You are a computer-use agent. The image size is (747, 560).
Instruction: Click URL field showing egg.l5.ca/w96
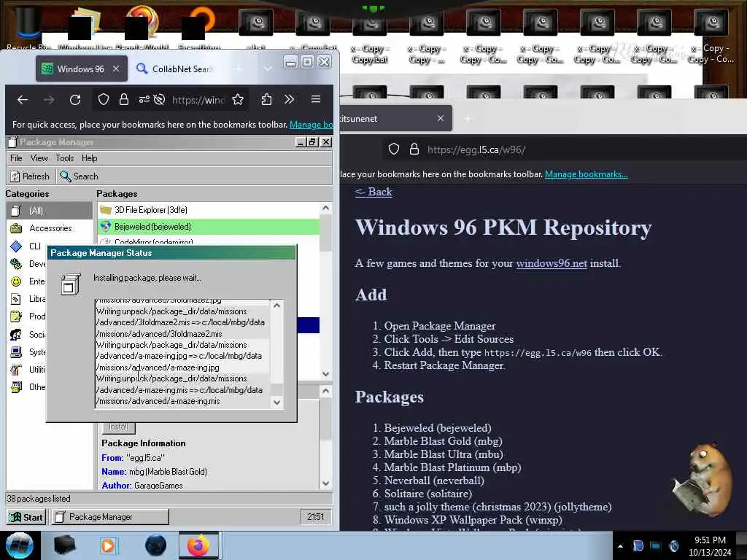click(x=476, y=150)
